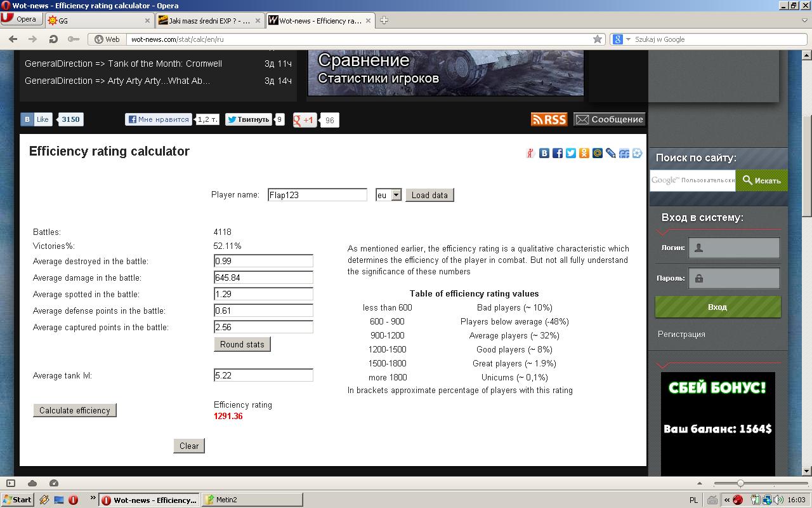Click the network connection tray icon
This screenshot has width=812, height=508.
tap(767, 500)
